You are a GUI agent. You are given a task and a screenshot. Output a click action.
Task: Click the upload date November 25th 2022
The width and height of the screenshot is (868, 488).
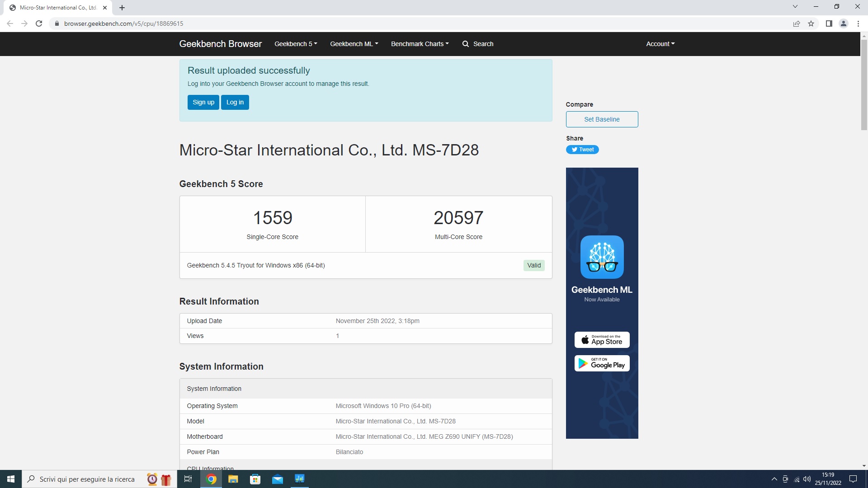(x=377, y=321)
